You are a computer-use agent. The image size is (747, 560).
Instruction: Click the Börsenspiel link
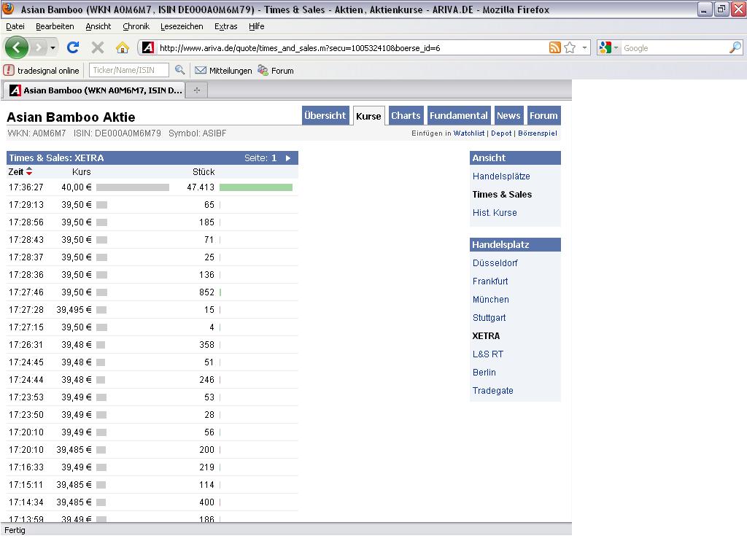coord(538,133)
